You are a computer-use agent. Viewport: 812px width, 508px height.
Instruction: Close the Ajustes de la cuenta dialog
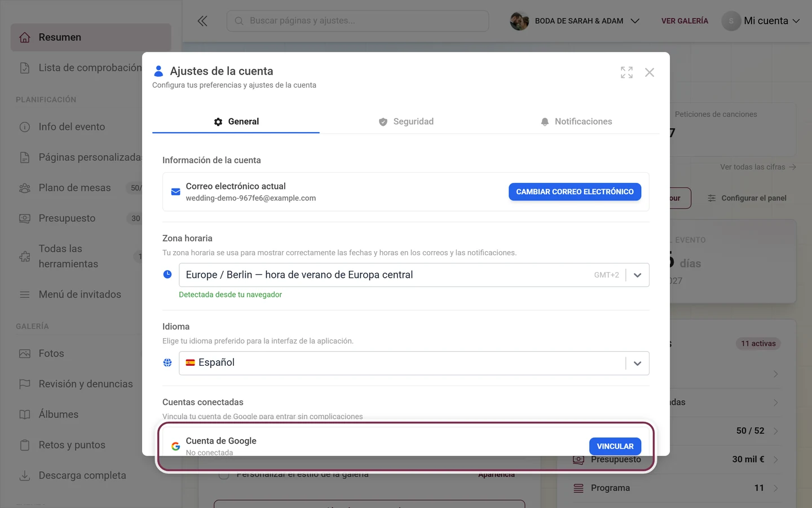[650, 72]
